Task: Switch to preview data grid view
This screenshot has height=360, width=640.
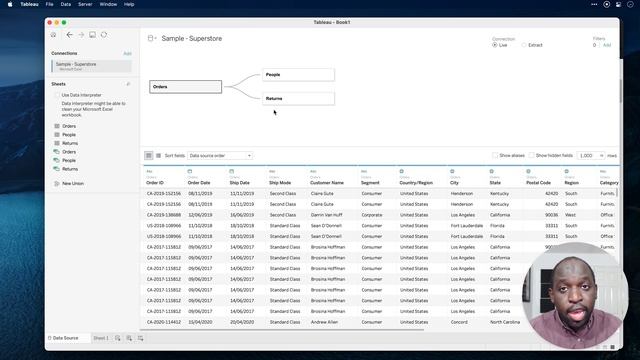Action: click(149, 156)
